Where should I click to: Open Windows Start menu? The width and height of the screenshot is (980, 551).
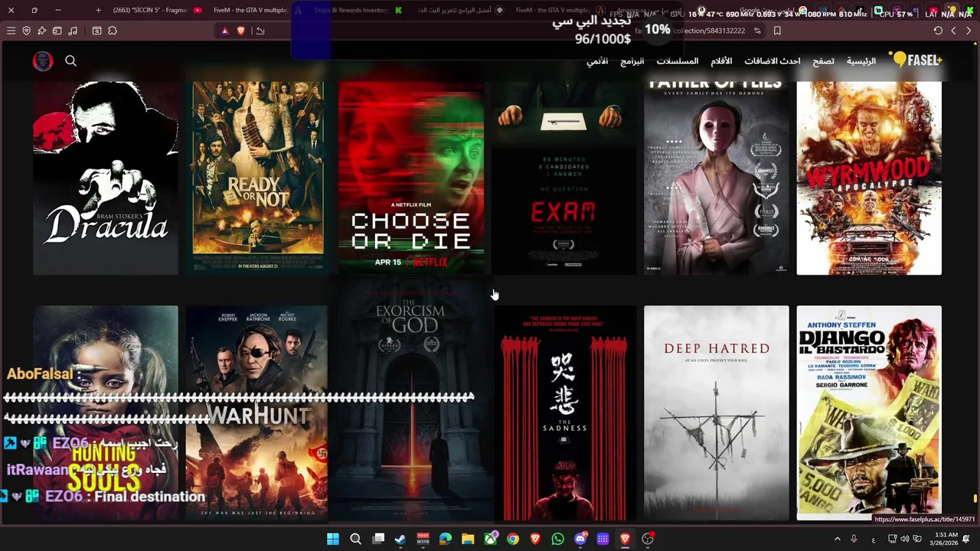pyautogui.click(x=333, y=539)
